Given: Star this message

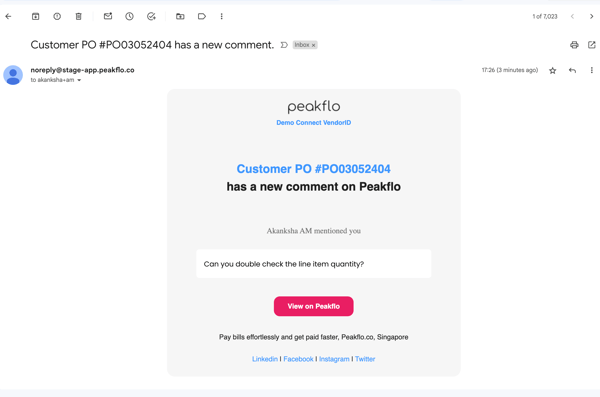Looking at the screenshot, I should [x=553, y=70].
